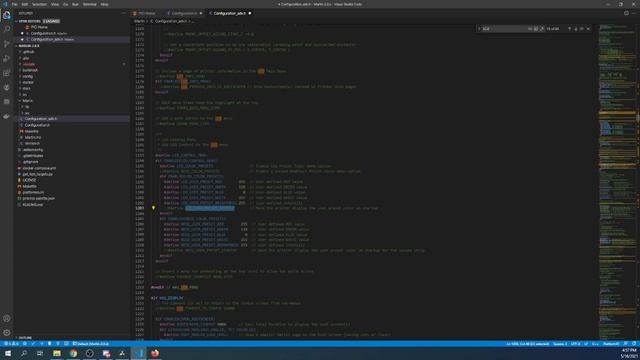Open the Edit menu
Image resolution: width=640 pixels, height=360 pixels.
point(25,4)
